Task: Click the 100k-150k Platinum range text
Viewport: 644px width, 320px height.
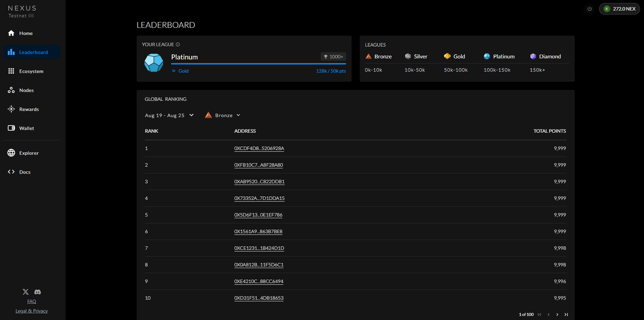Action: [x=497, y=70]
